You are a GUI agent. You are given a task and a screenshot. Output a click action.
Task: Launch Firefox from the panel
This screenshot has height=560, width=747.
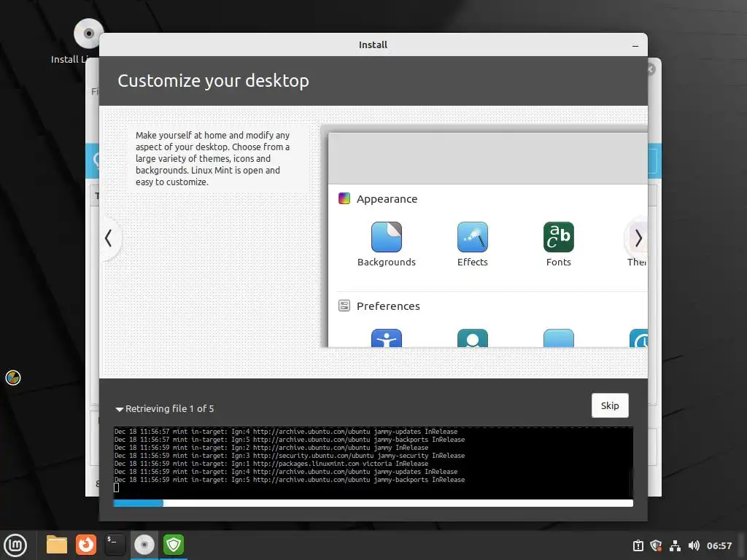(86, 545)
